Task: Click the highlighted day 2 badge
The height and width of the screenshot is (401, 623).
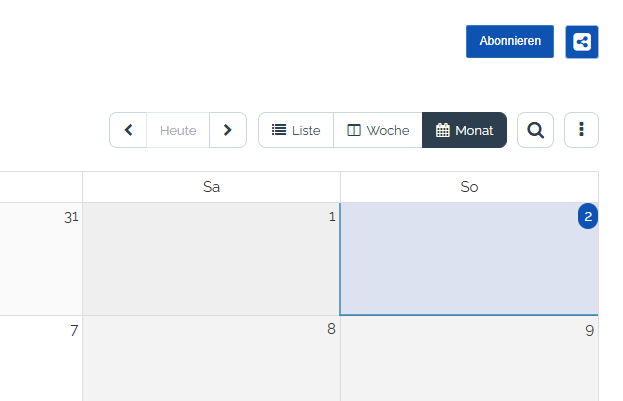Action: coord(588,216)
